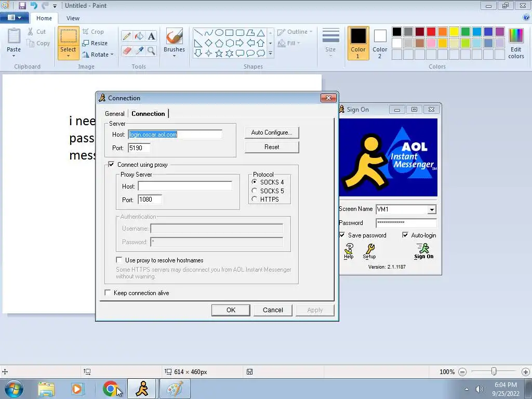Screen dimensions: 532x399
Task: Click the Sign On running man icon
Action: [423, 251]
